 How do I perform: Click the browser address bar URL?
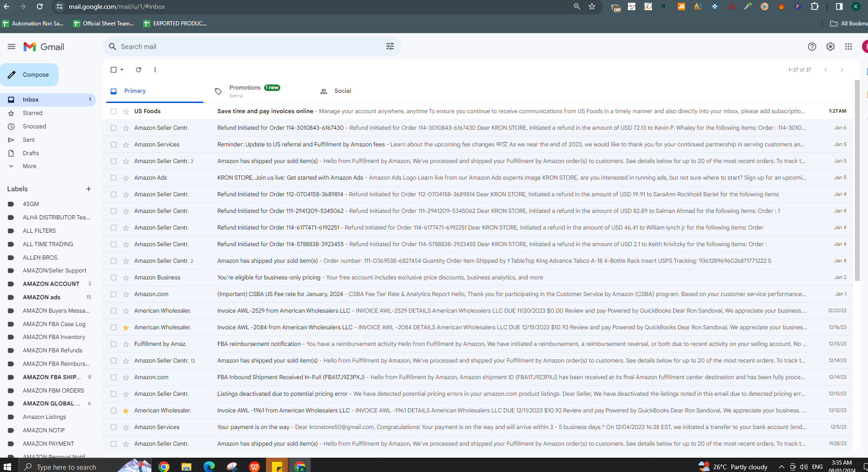tap(117, 6)
